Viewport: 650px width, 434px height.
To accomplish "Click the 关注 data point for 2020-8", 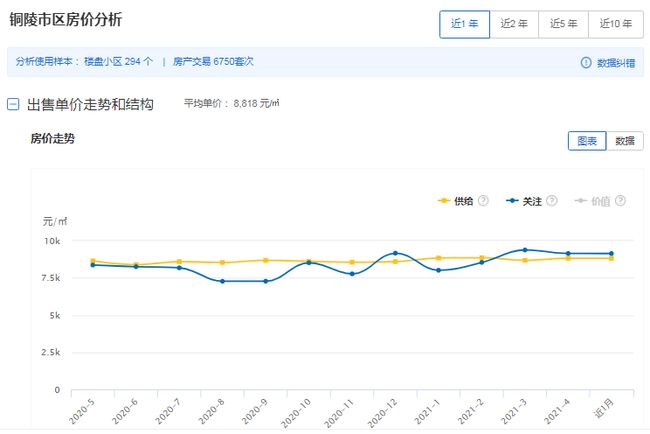I will (223, 281).
